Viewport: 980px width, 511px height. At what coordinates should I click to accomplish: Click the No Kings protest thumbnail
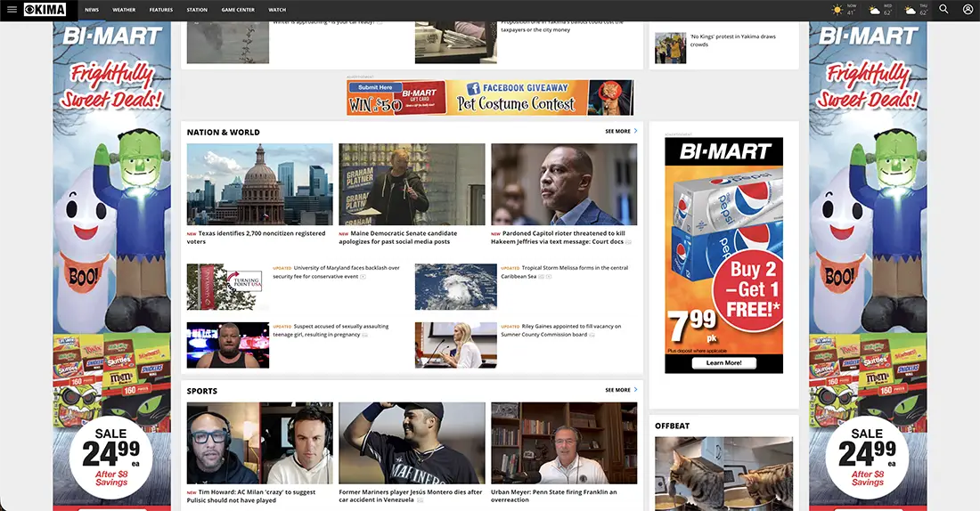tap(671, 48)
